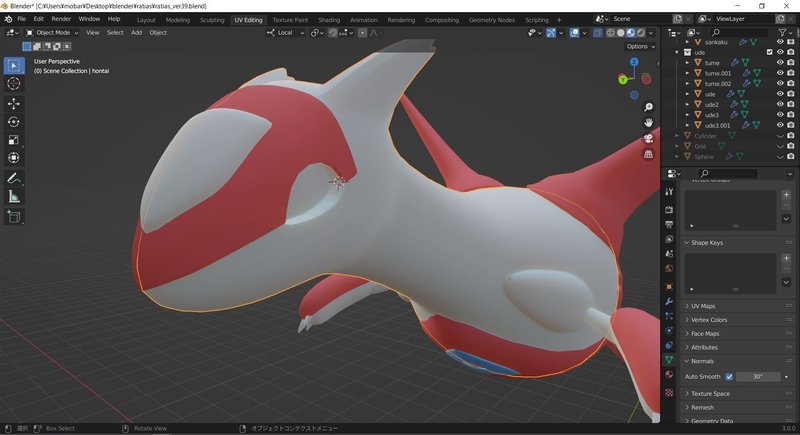Open the Object properties tab
Image resolution: width=800 pixels, height=435 pixels.
pyautogui.click(x=669, y=287)
